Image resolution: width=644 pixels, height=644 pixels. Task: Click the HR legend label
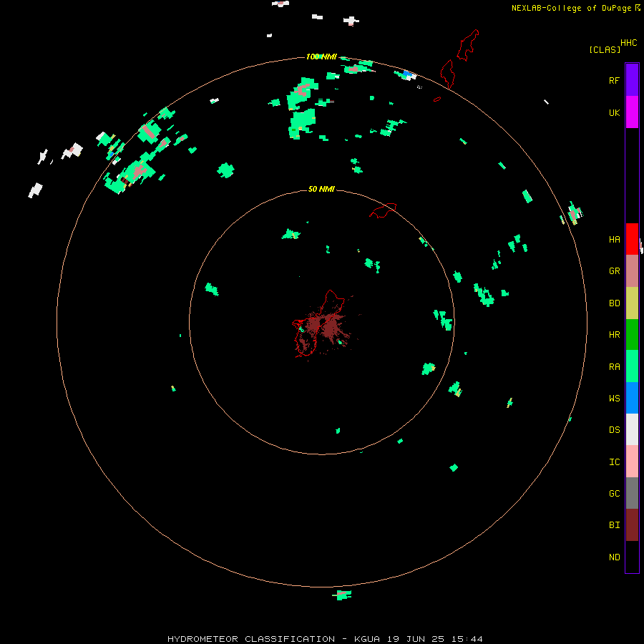pyautogui.click(x=614, y=335)
